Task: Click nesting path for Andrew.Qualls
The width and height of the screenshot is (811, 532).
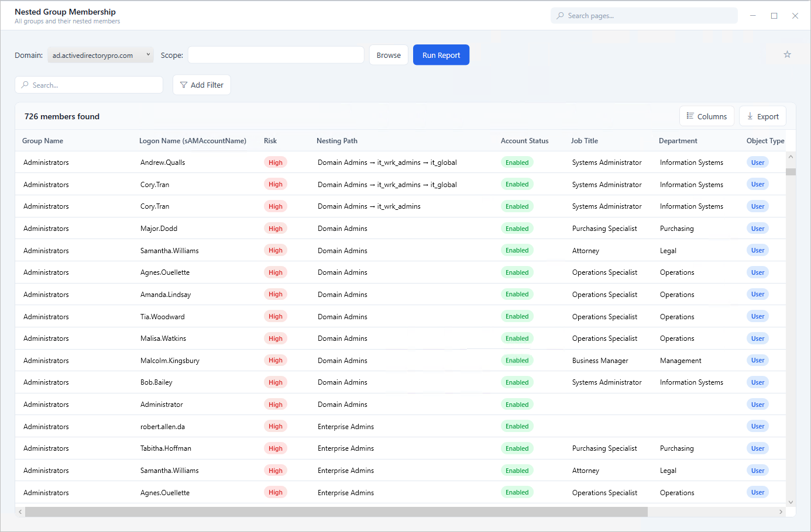Action: click(x=387, y=163)
